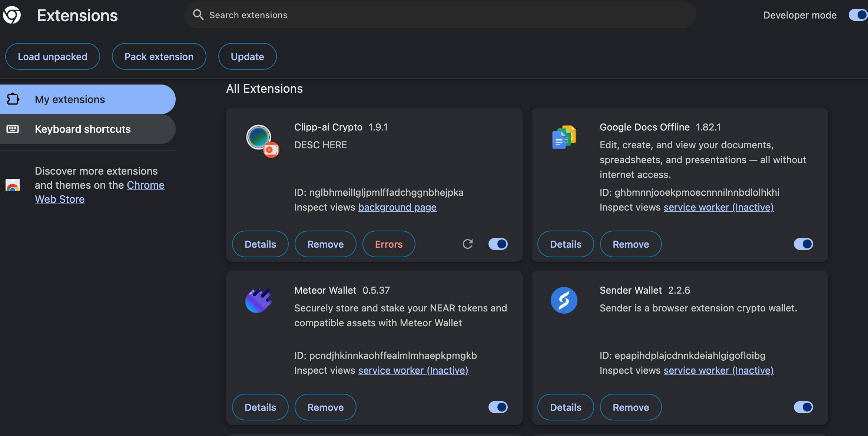
Task: Click version number 1.9.1
Action: pos(378,127)
